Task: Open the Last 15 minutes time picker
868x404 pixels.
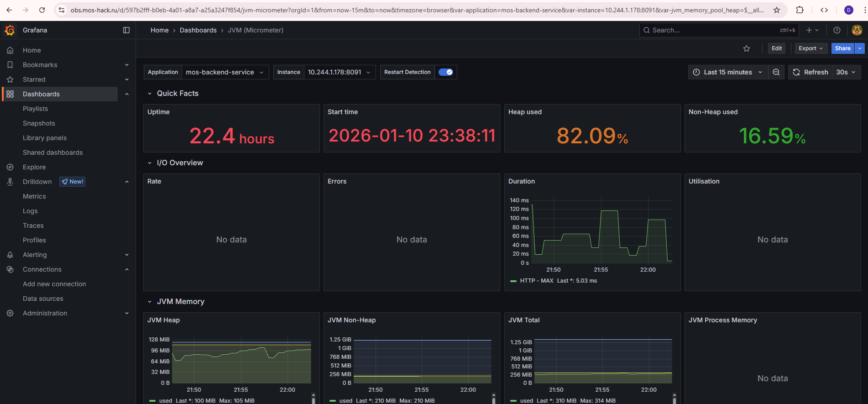Action: (727, 72)
